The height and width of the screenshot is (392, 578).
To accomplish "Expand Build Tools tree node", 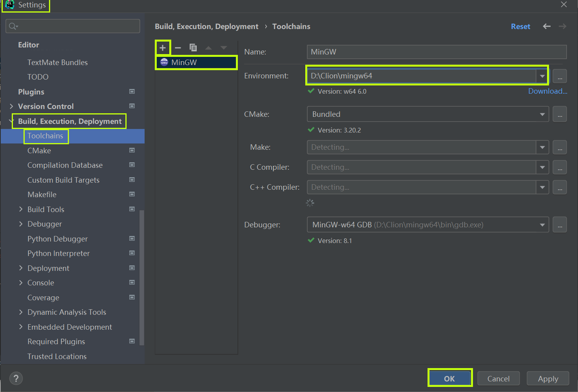I will tap(21, 209).
